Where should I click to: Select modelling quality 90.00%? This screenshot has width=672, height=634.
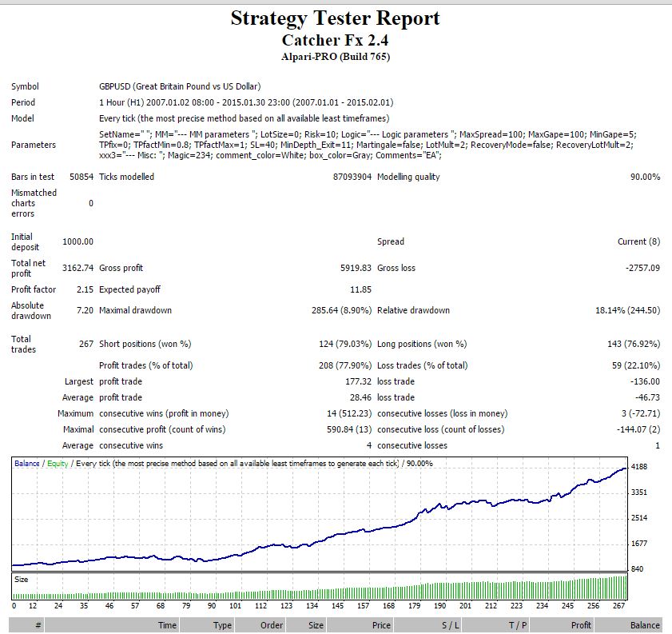coord(645,177)
